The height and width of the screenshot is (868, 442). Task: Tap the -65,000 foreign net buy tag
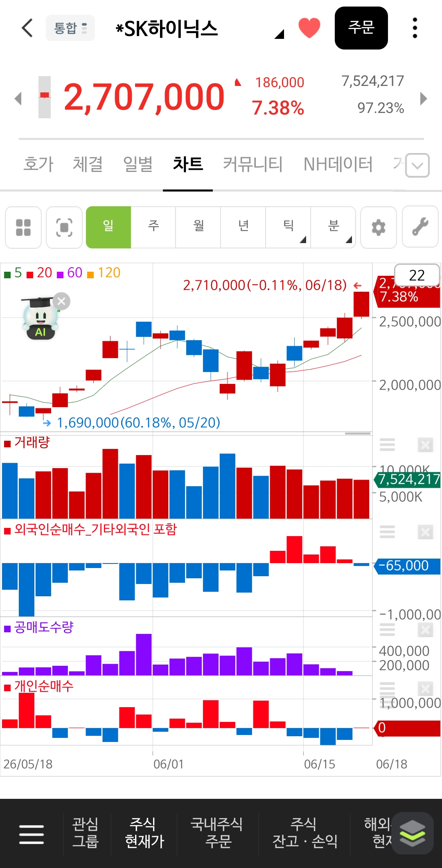coord(408,566)
